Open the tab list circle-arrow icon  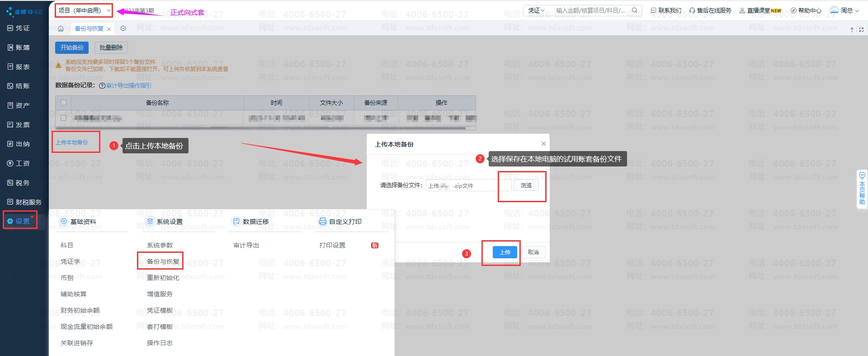(123, 28)
